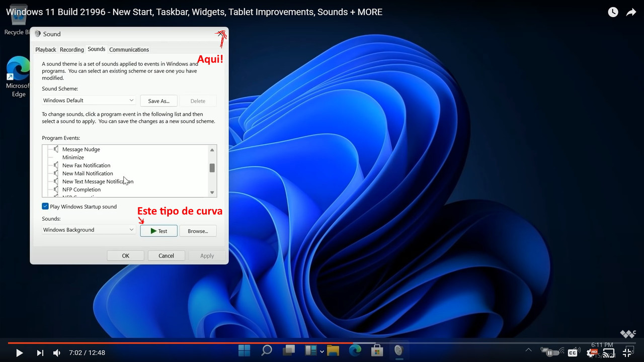The image size is (644, 362).
Task: Click the Save As button
Action: (x=158, y=101)
